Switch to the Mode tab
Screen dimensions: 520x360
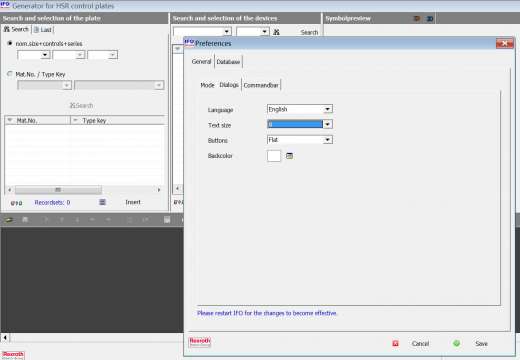coord(207,85)
